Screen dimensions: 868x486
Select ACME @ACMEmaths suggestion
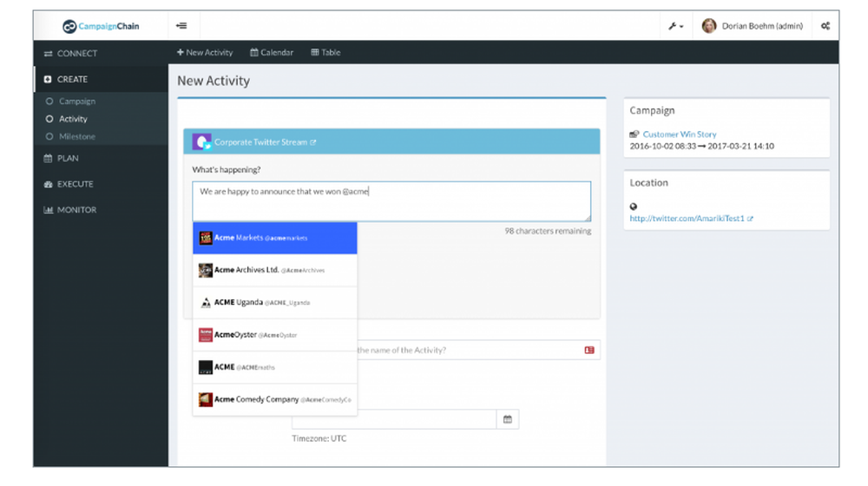274,367
